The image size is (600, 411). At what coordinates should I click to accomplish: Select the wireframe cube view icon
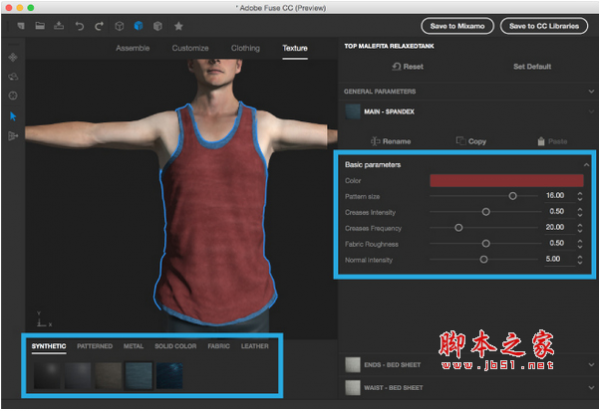(119, 26)
